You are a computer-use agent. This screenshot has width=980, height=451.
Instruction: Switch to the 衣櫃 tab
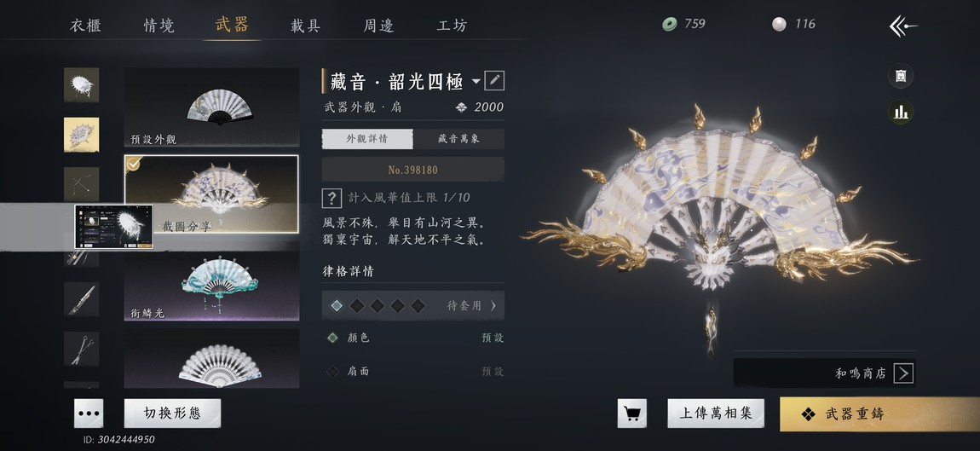85,26
